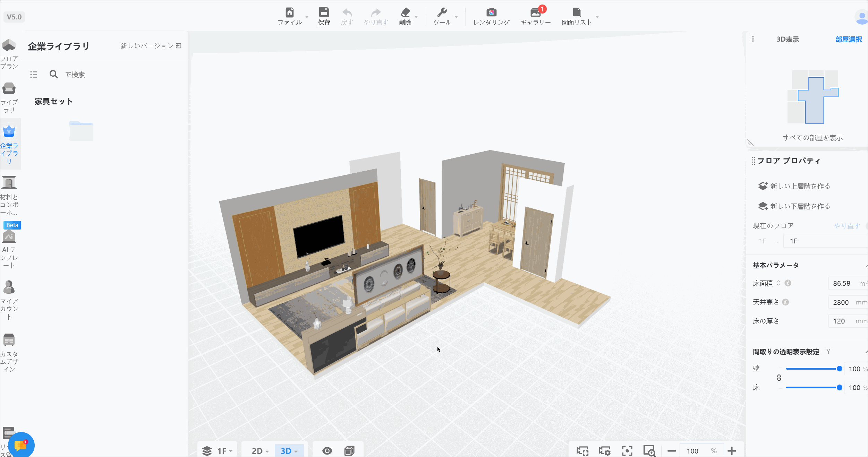Toggle the library list view icon
Viewport: 868px width, 457px height.
coord(34,75)
